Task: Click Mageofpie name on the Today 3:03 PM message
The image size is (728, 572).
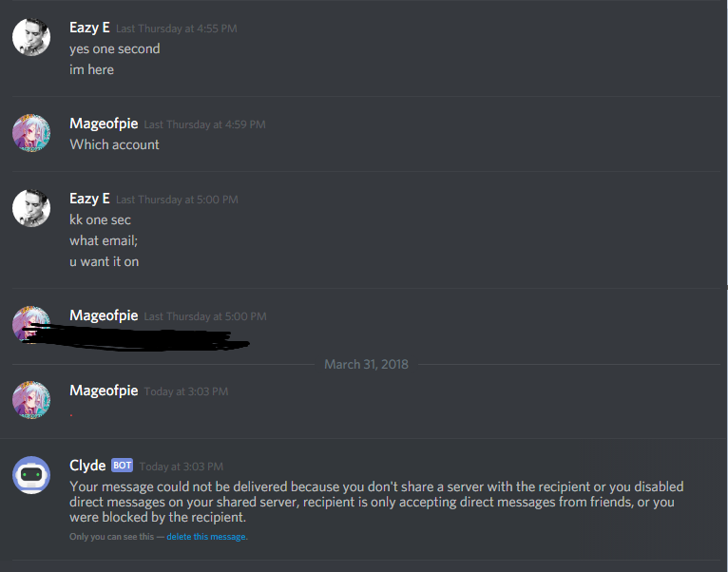Action: pyautogui.click(x=104, y=391)
